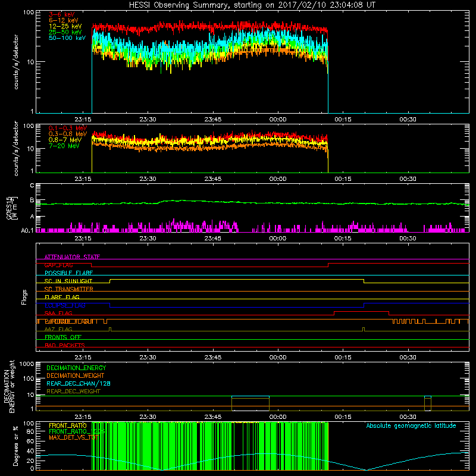Pick the yellow 12-25 keV legend label
This screenshot has width=476, height=476.
click(x=65, y=26)
